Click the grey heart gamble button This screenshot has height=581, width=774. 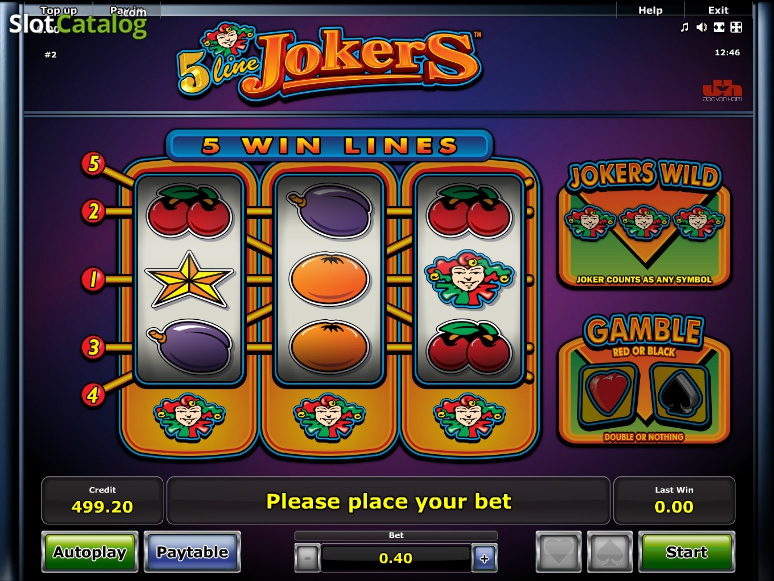pyautogui.click(x=559, y=552)
